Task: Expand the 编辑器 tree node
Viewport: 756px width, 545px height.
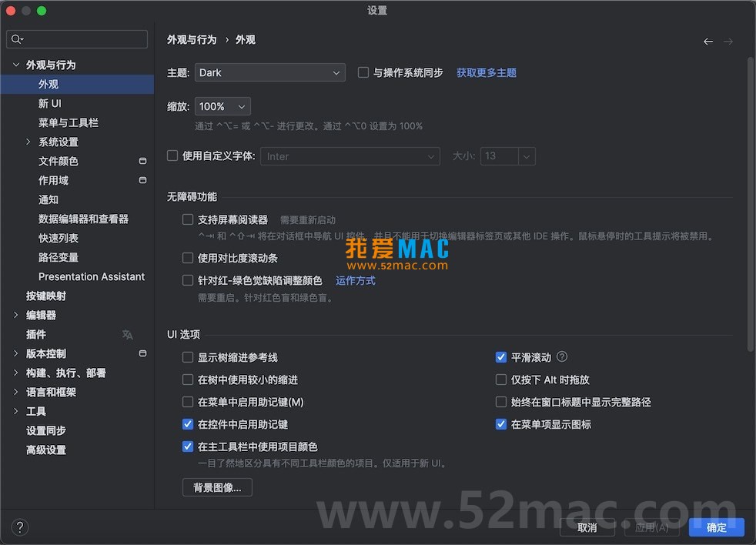Action: click(16, 315)
